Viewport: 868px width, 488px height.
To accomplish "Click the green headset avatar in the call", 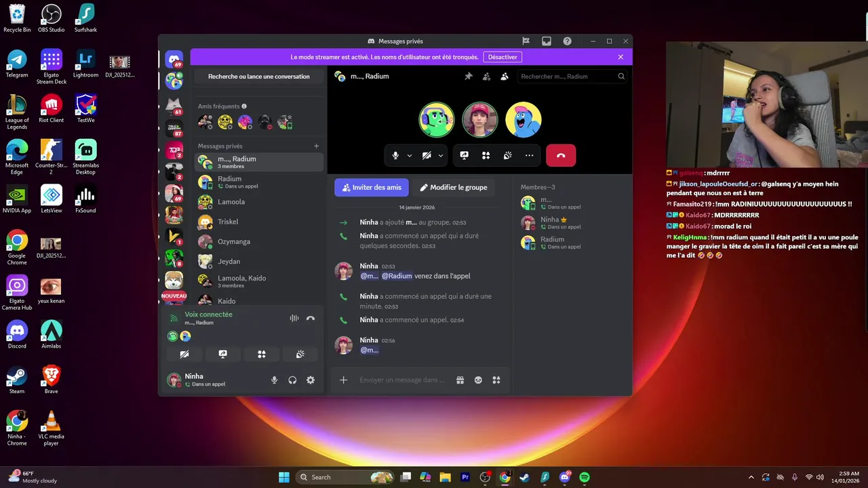I will click(x=437, y=120).
